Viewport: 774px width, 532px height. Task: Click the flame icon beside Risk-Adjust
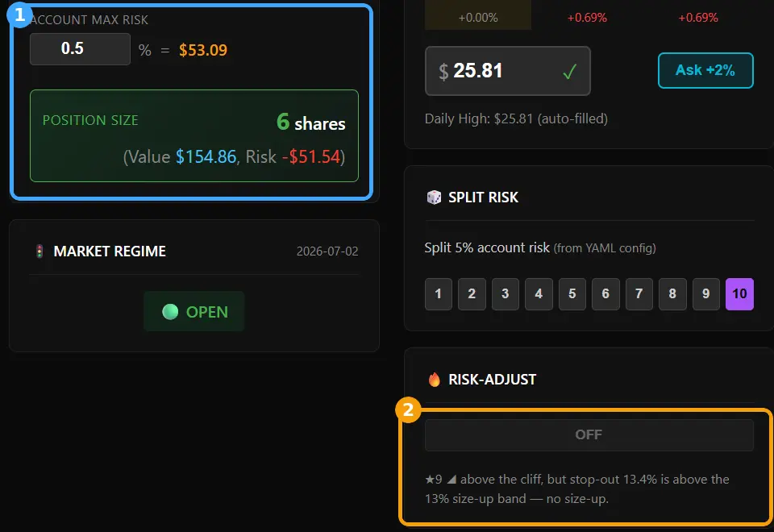435,380
